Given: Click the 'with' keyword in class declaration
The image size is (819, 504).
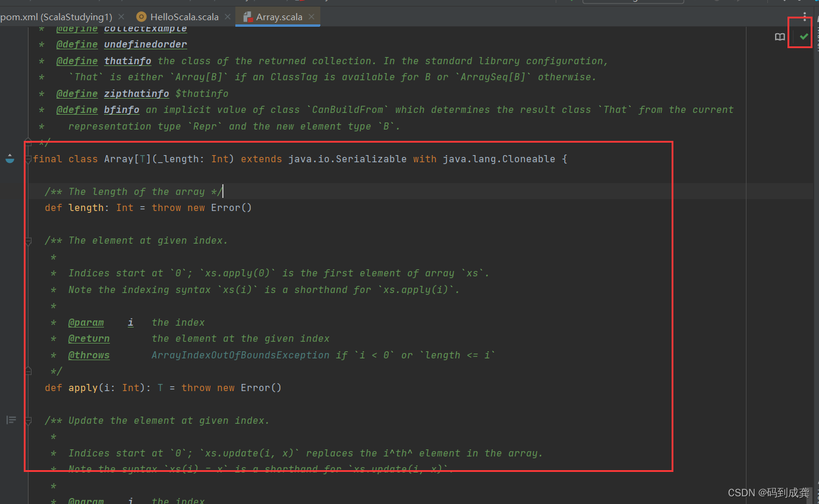Looking at the screenshot, I should (425, 159).
